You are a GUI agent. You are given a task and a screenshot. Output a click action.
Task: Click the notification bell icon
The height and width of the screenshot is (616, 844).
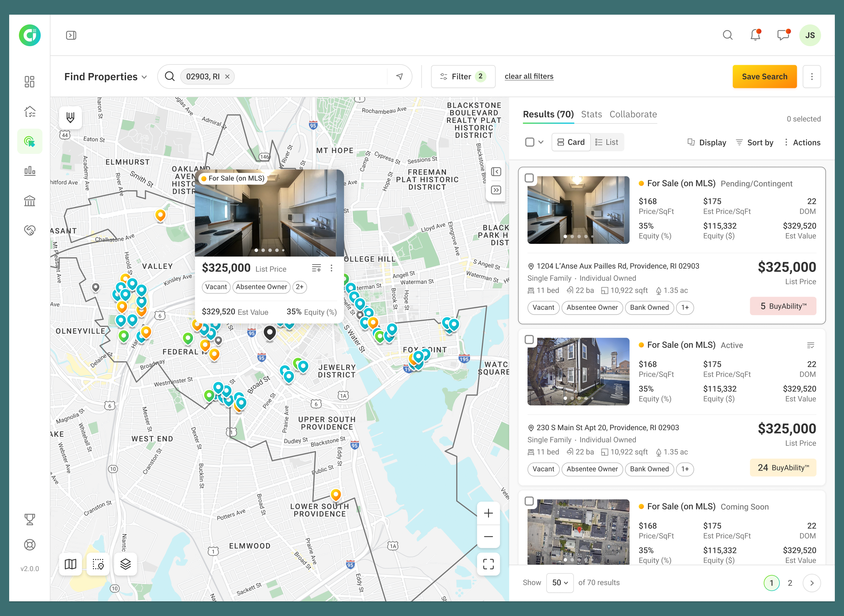[755, 35]
